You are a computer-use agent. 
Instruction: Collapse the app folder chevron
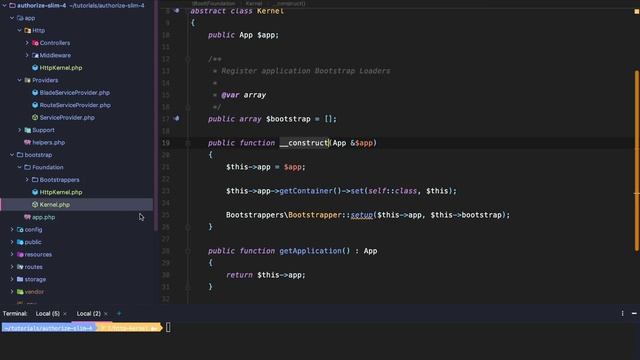coord(12,18)
